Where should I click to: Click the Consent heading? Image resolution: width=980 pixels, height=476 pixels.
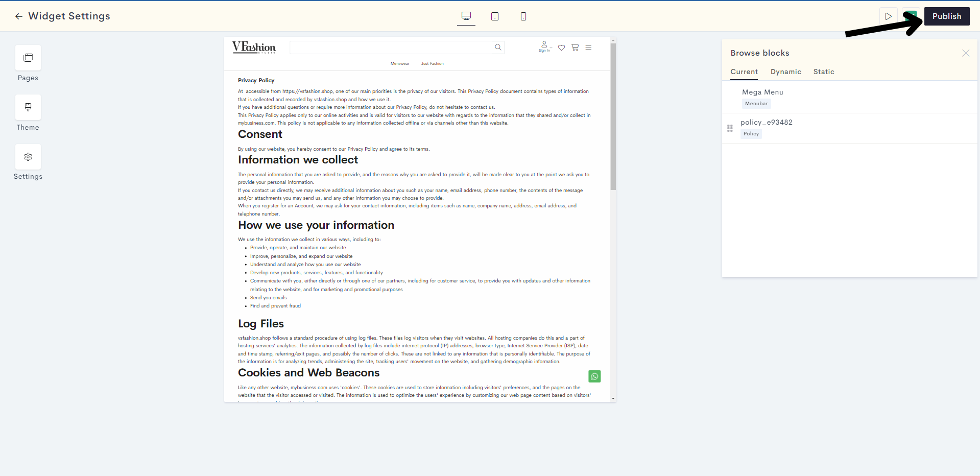[x=260, y=134]
